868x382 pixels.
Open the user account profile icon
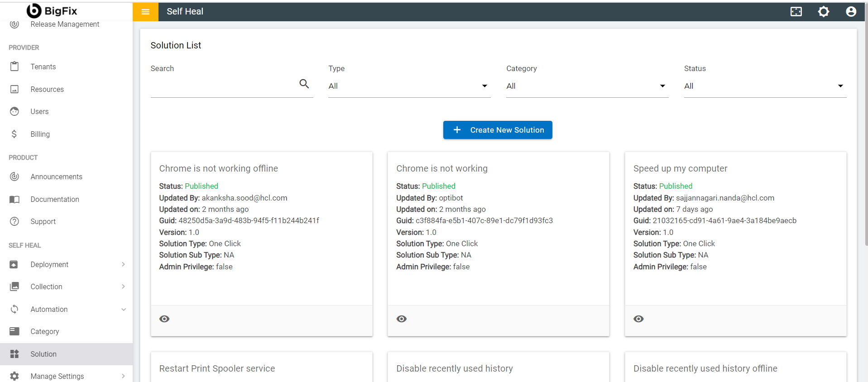pos(851,12)
